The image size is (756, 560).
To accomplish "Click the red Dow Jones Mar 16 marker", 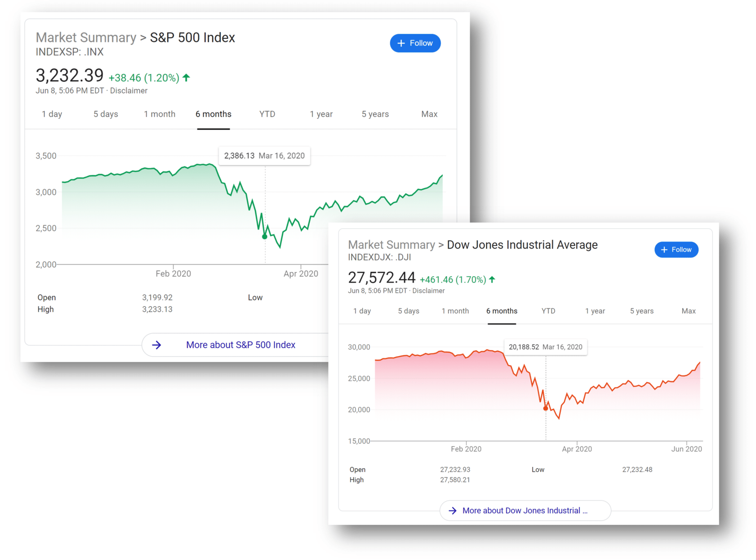I will click(x=546, y=408).
